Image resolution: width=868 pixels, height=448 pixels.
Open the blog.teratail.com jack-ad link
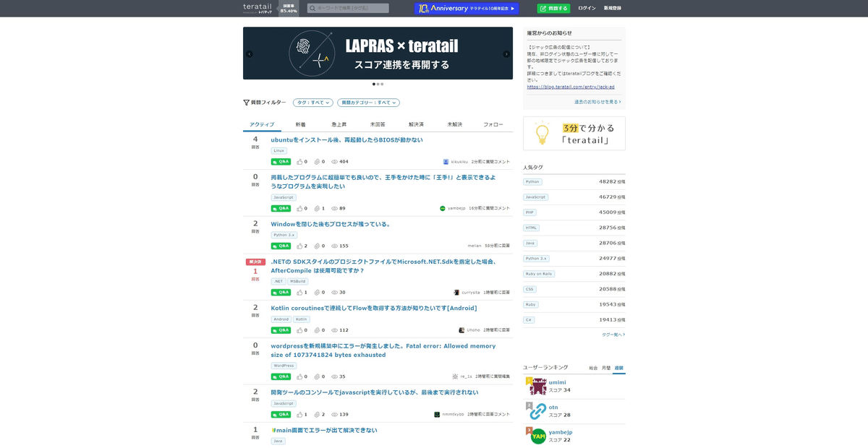(569, 87)
